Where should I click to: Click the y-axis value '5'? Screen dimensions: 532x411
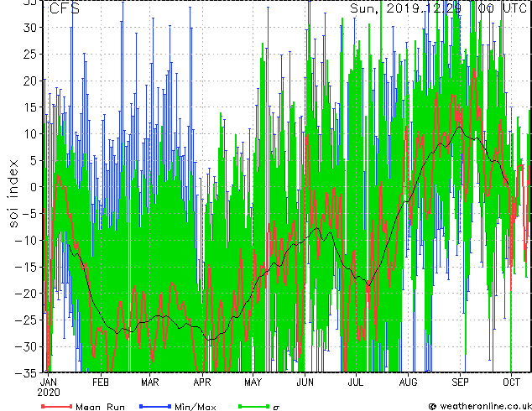coord(34,160)
